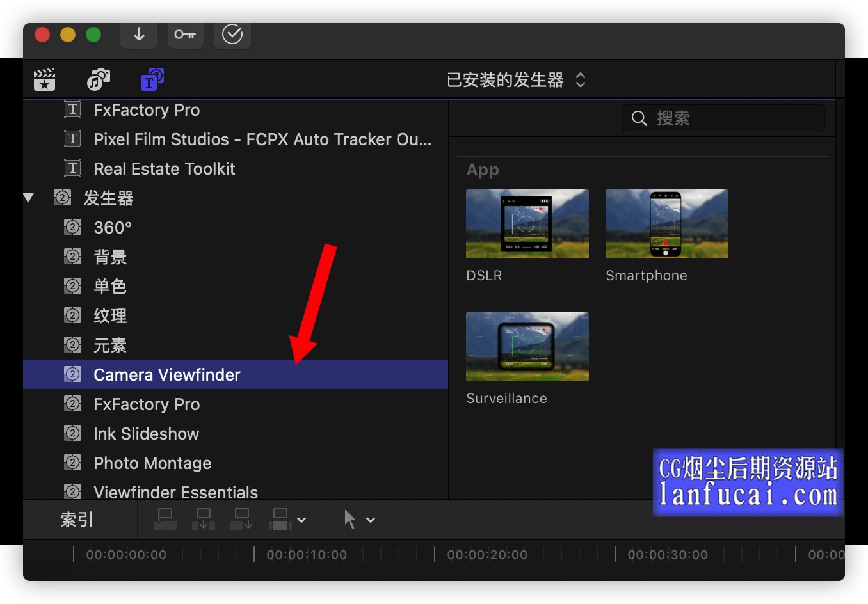
Task: Select the Ink Slideshow category
Action: (x=236, y=434)
